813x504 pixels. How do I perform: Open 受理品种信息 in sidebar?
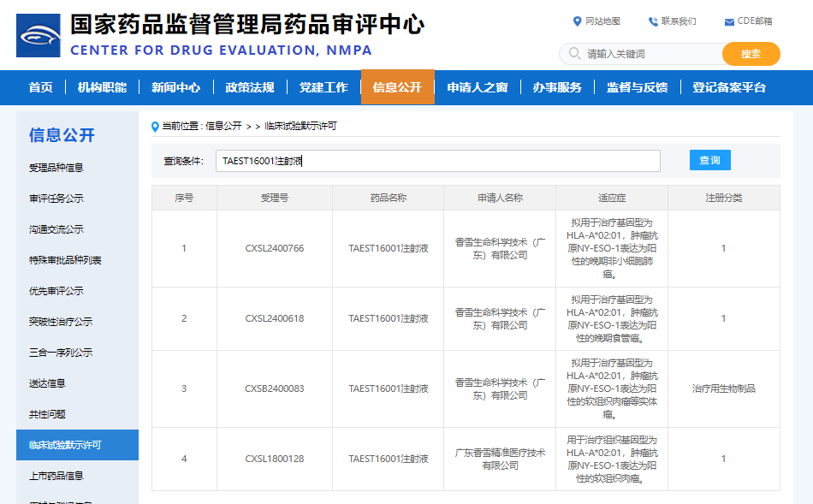[x=56, y=168]
